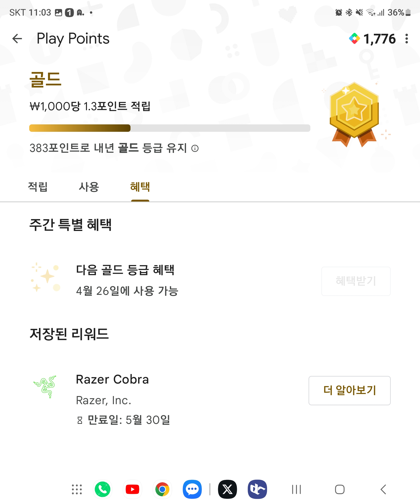Switch to the 적립 tab
This screenshot has width=420, height=504.
tap(38, 187)
